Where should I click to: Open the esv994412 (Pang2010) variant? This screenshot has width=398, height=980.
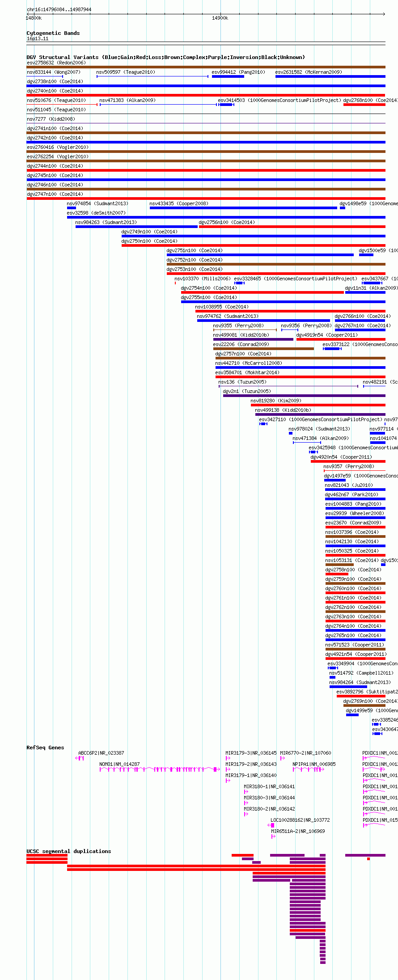click(228, 76)
